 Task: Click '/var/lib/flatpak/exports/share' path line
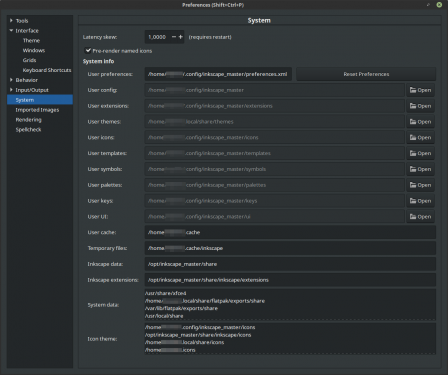[x=181, y=308]
